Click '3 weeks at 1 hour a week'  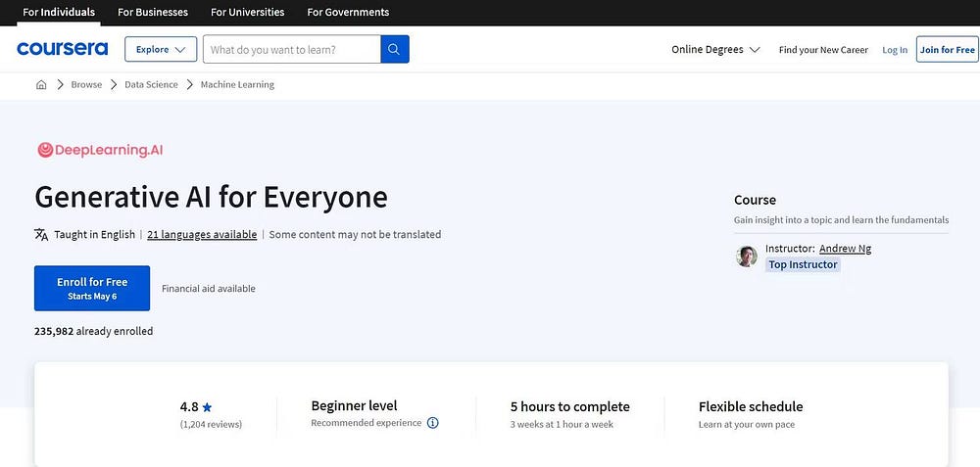(x=562, y=425)
